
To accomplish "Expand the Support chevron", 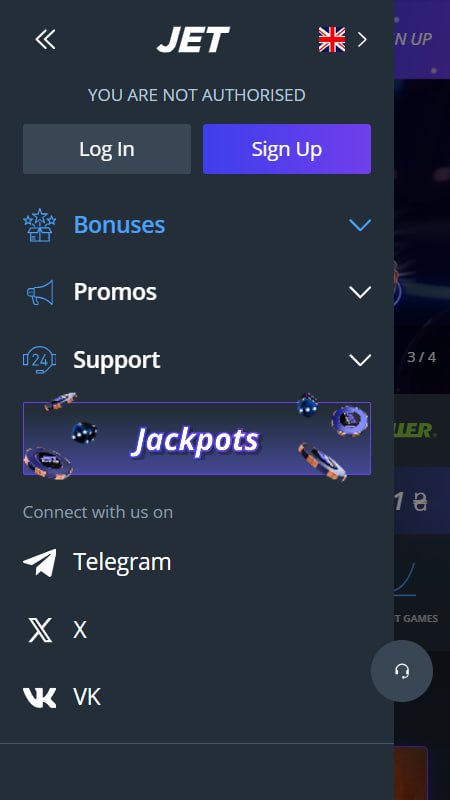I will coord(360,360).
